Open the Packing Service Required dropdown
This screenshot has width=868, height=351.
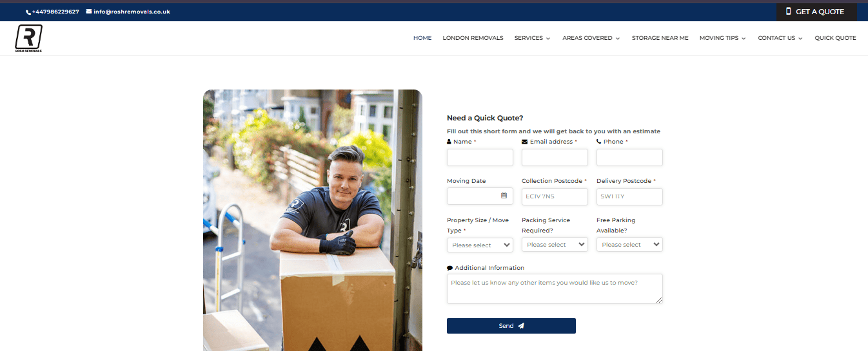click(x=555, y=245)
